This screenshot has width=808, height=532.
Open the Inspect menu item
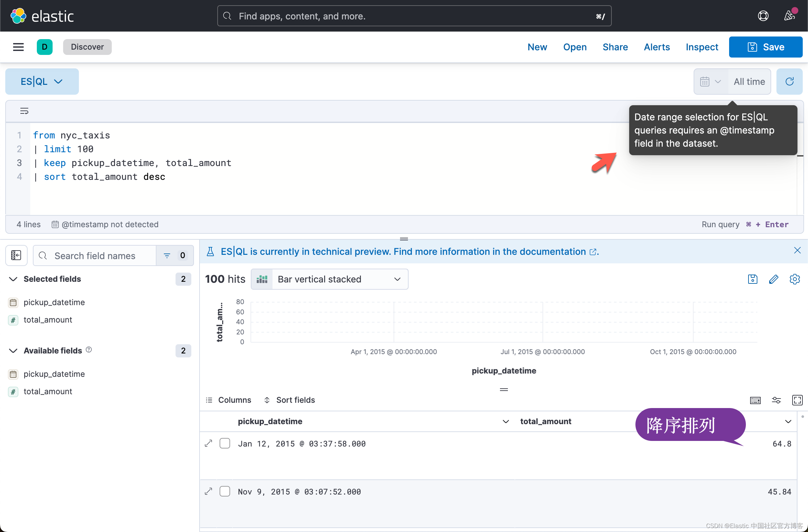coord(701,47)
